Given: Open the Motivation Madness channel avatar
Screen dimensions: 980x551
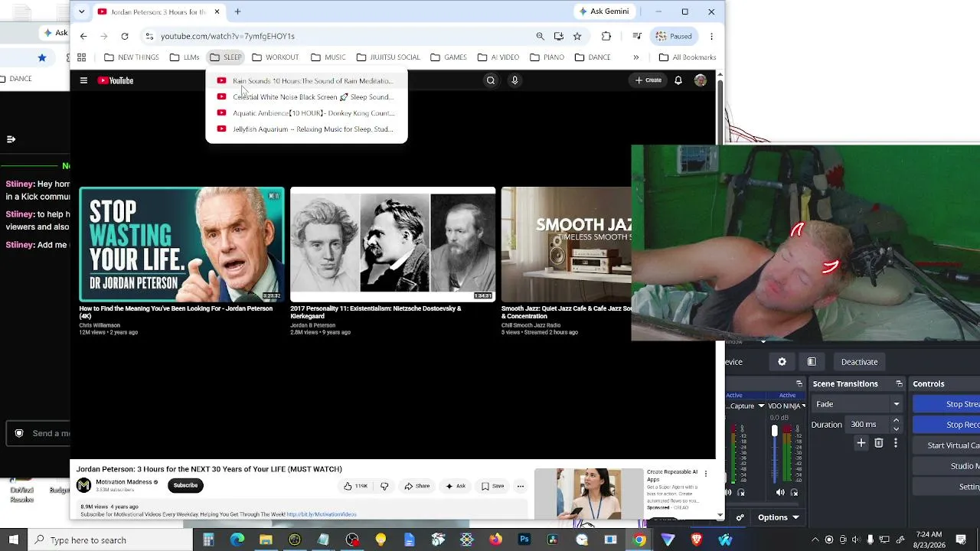Looking at the screenshot, I should pos(84,485).
